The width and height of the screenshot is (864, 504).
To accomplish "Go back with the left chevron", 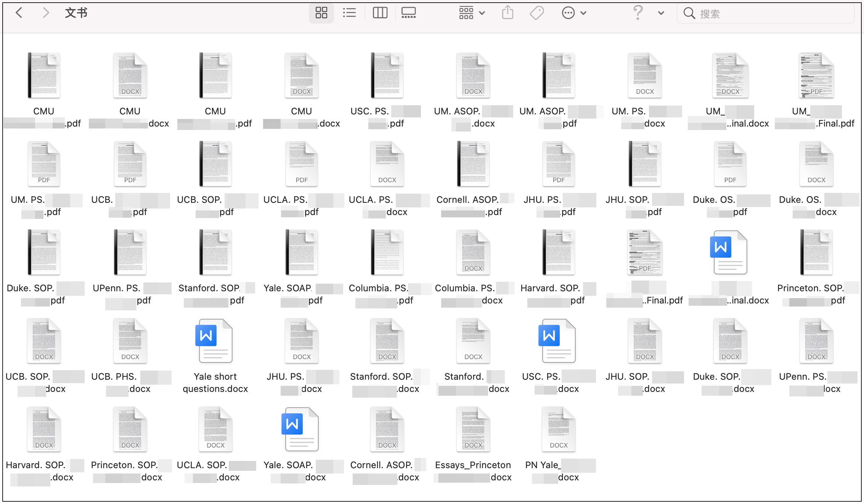I will 19,13.
